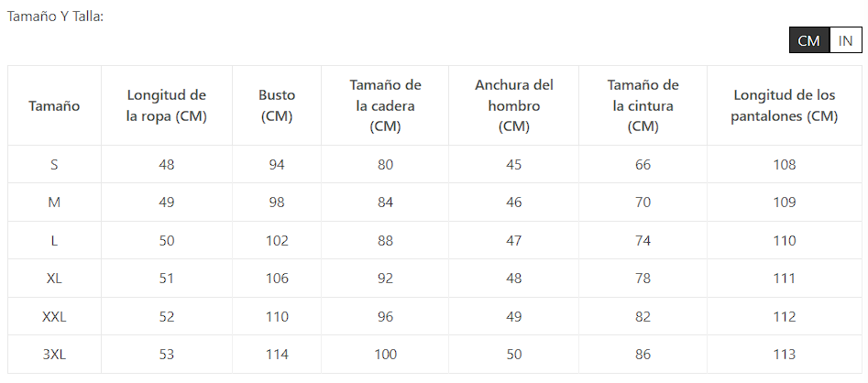Select the S size row label
The height and width of the screenshot is (383, 868).
[54, 165]
